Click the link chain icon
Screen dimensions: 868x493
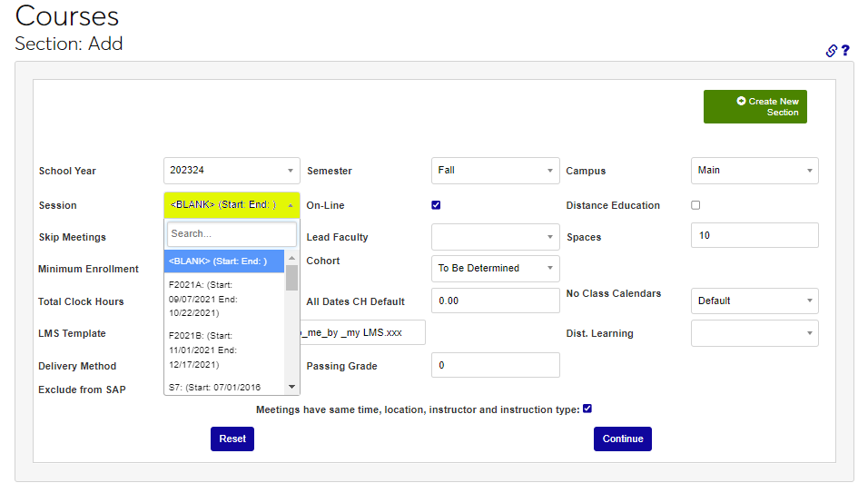click(x=831, y=51)
